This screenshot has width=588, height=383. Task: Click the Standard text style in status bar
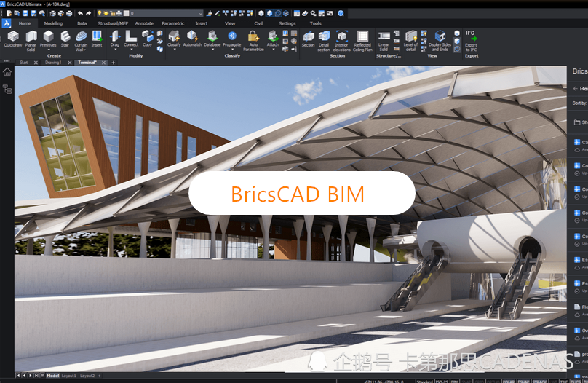(425, 381)
